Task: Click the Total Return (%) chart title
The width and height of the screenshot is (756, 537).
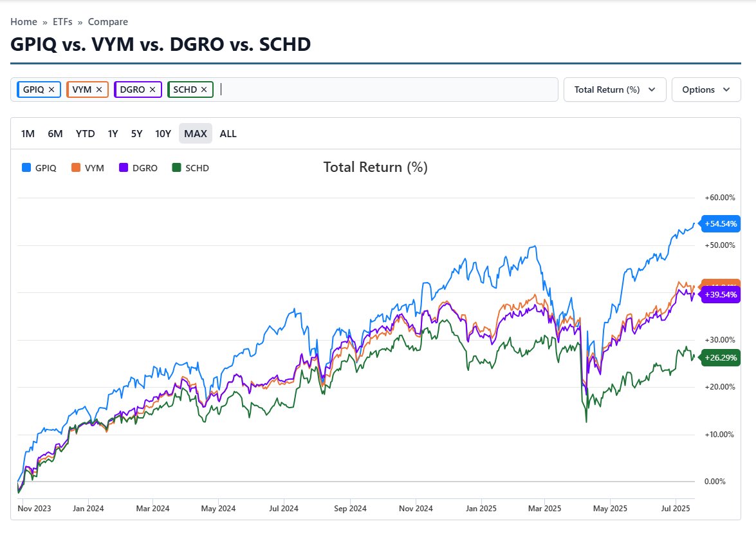Action: (x=376, y=167)
